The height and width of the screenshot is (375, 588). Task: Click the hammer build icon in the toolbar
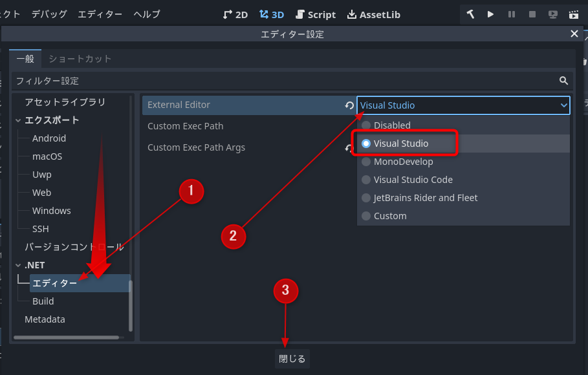[x=471, y=14]
